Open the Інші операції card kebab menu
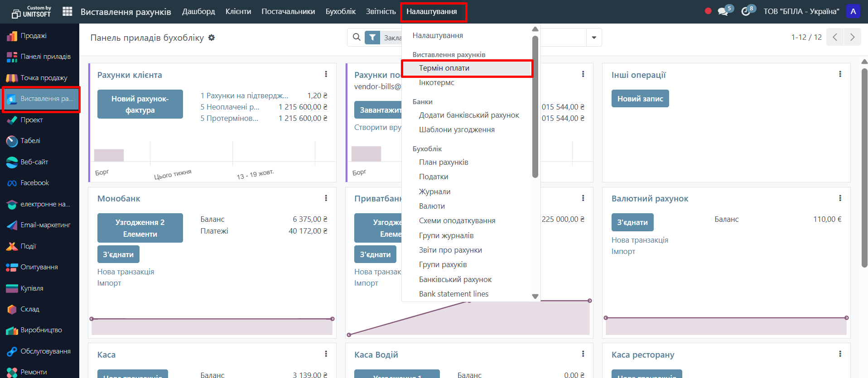This screenshot has width=868, height=378. point(840,74)
